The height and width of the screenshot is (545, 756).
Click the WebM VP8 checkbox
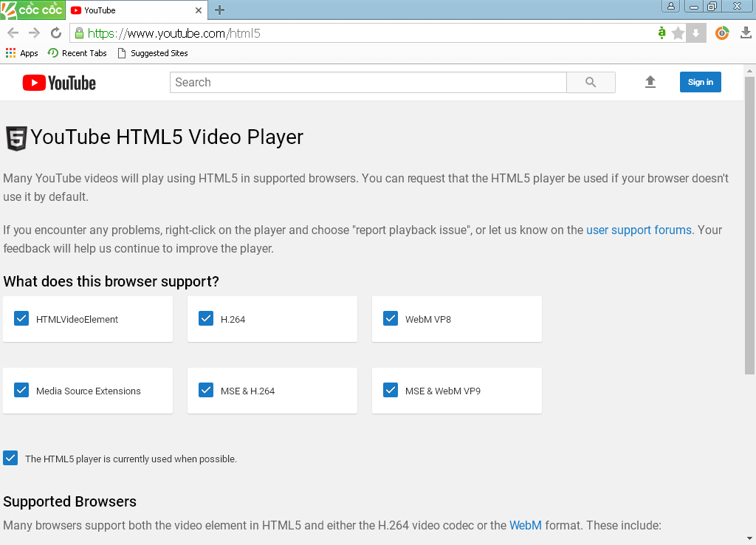[391, 319]
